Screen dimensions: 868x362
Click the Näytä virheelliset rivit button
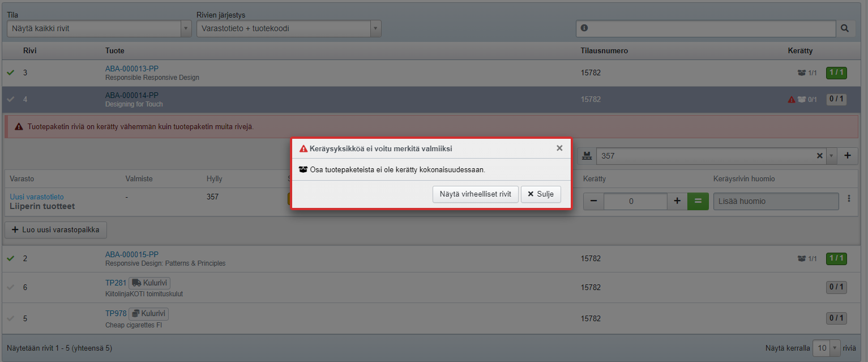click(x=475, y=194)
